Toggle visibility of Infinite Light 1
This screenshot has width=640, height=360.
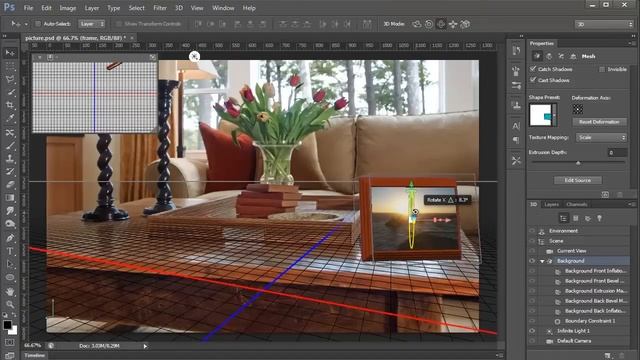pyautogui.click(x=532, y=331)
